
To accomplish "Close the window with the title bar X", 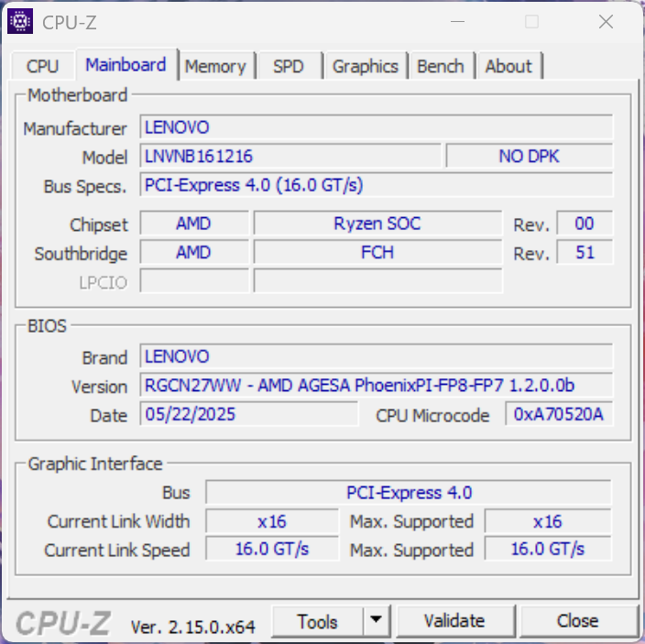I will pyautogui.click(x=606, y=21).
